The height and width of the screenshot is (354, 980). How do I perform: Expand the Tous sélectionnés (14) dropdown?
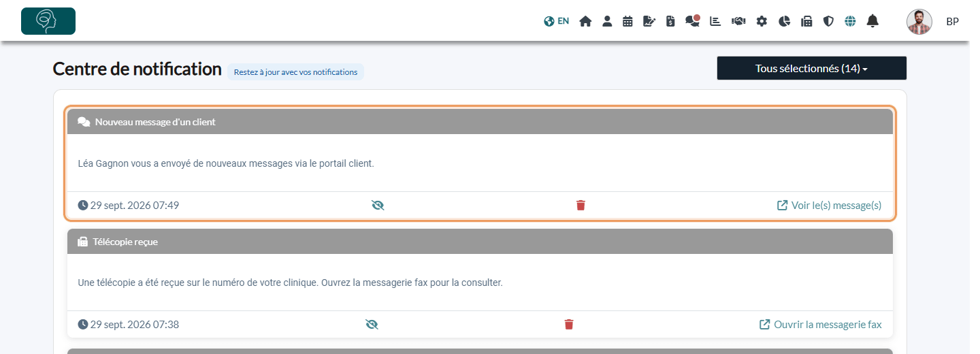811,68
